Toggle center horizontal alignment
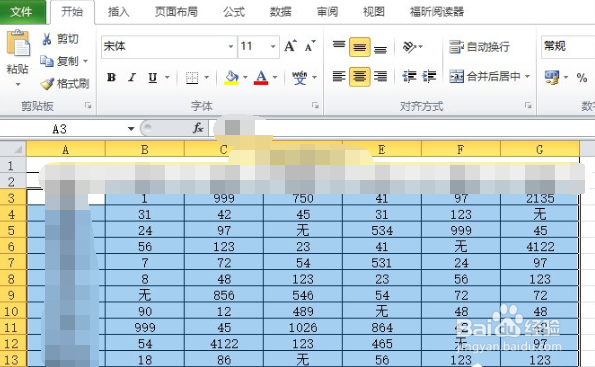The width and height of the screenshot is (595, 367). click(x=359, y=77)
